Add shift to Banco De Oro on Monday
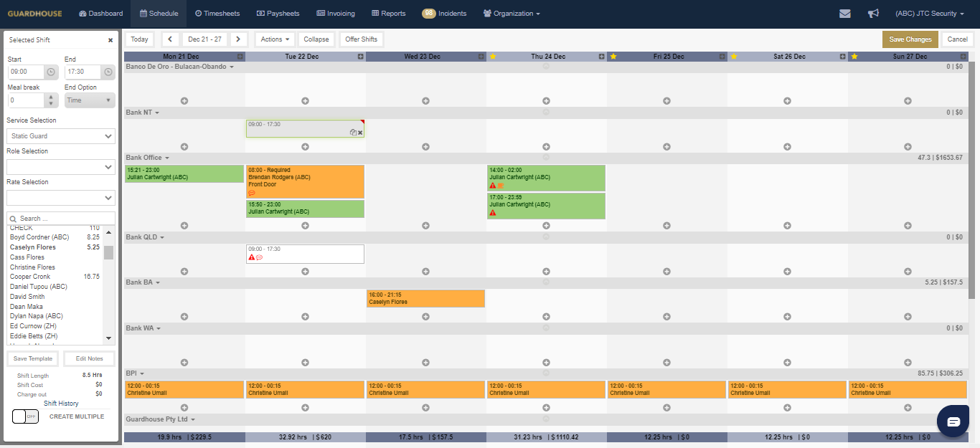 tap(184, 101)
